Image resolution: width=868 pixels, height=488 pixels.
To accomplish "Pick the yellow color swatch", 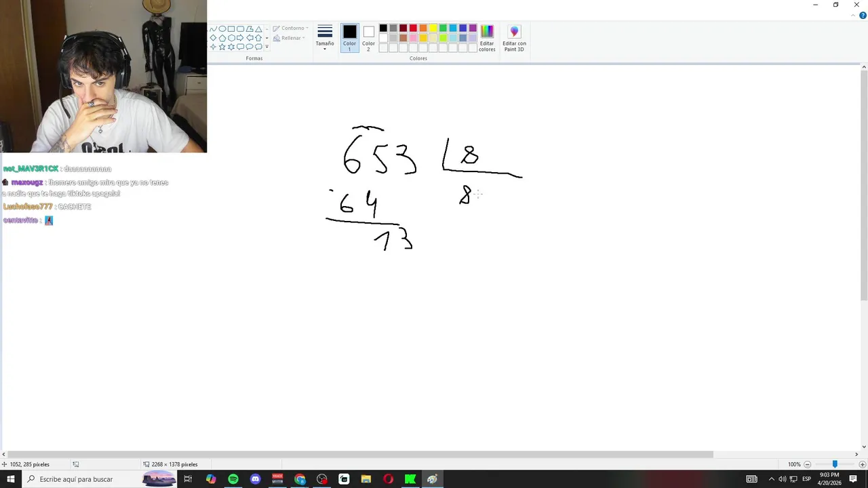I will click(x=433, y=28).
